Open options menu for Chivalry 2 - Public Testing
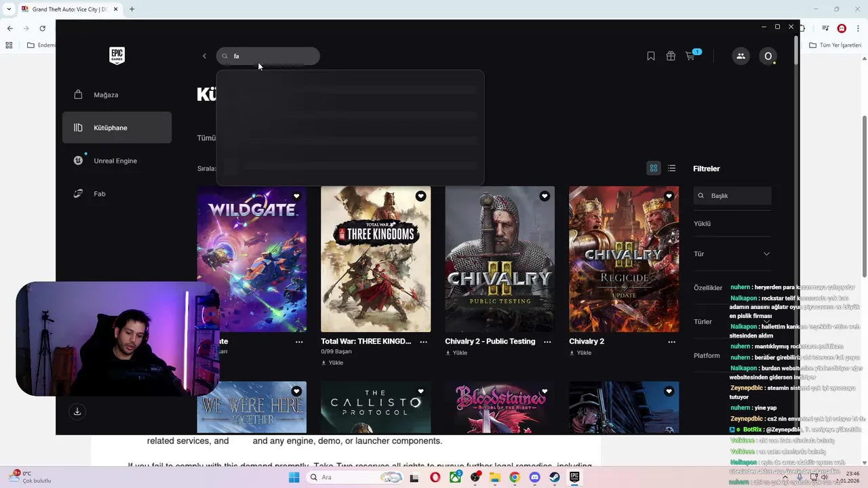 point(547,342)
